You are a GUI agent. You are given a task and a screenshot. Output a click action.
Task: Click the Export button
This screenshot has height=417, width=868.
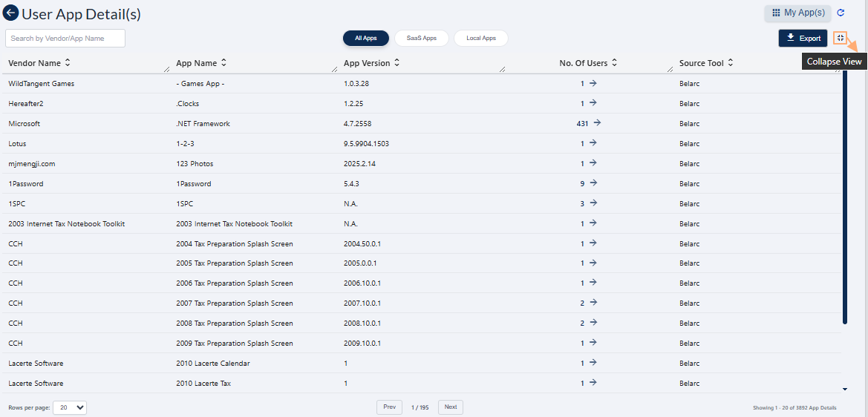click(x=803, y=38)
